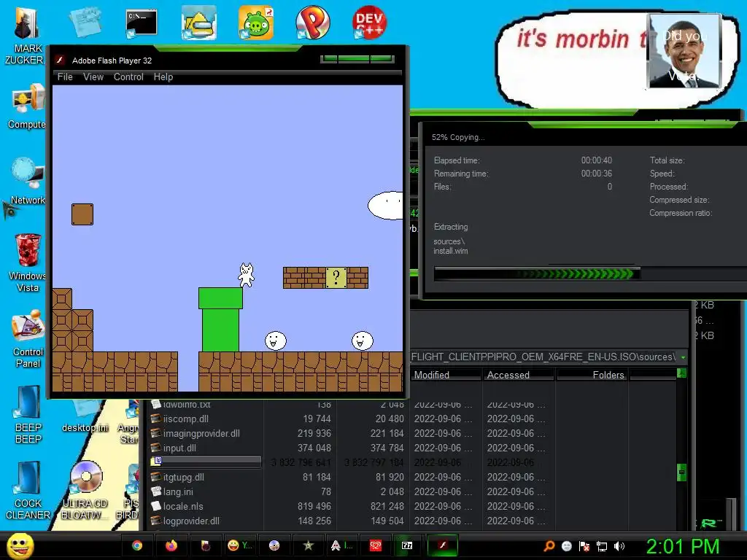Sort 7-Zip list by Folders column
This screenshot has width=747, height=560.
[x=592, y=375]
